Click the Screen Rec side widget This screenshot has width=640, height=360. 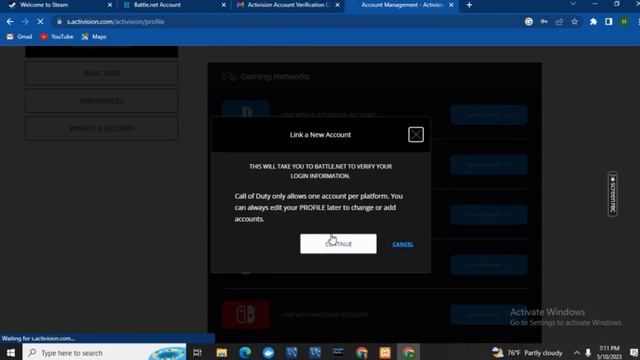612,194
